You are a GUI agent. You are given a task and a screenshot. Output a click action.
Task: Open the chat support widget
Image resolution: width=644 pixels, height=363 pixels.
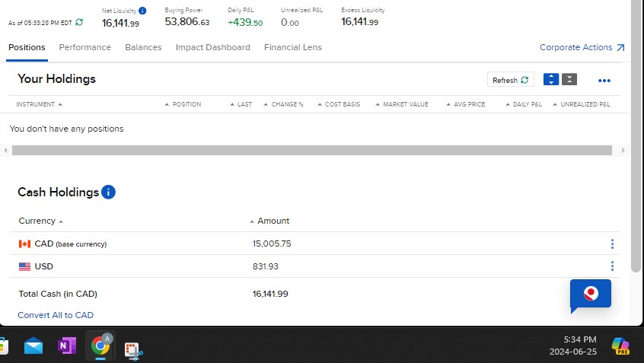point(590,295)
